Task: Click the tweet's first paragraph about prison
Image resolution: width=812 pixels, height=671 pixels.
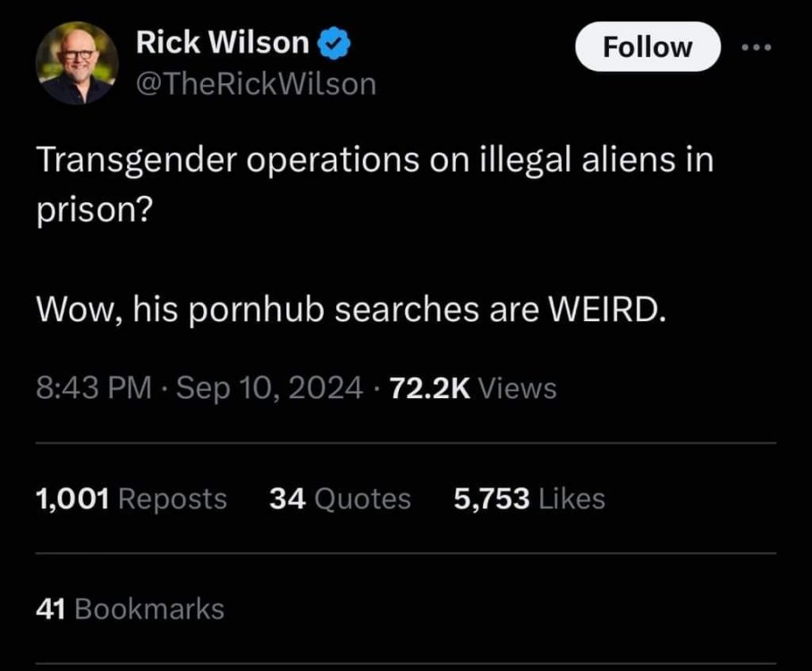Action: coord(375,184)
